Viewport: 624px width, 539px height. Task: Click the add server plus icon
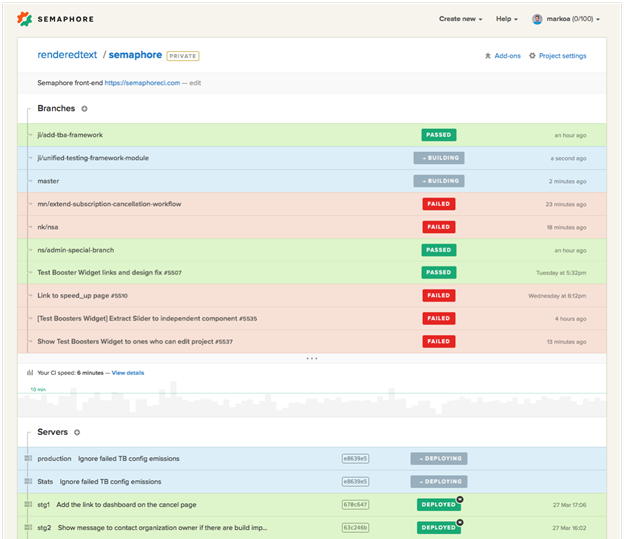coord(77,432)
